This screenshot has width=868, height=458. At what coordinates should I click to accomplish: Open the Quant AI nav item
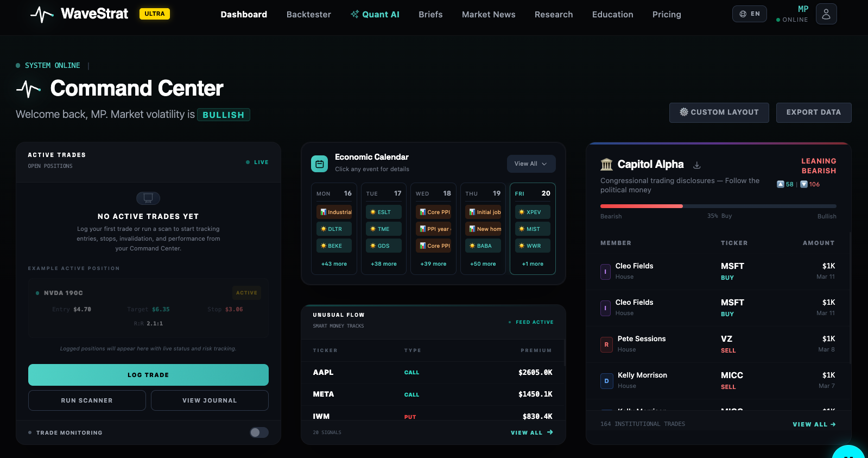click(375, 14)
